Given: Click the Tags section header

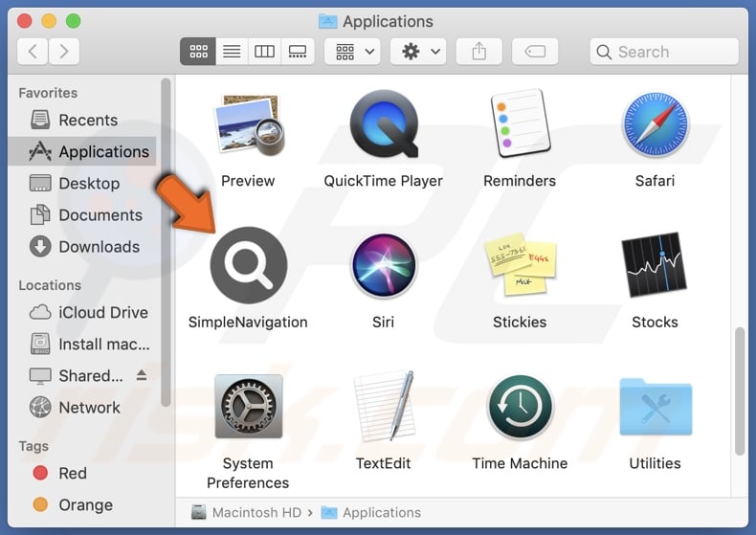Looking at the screenshot, I should [x=33, y=446].
